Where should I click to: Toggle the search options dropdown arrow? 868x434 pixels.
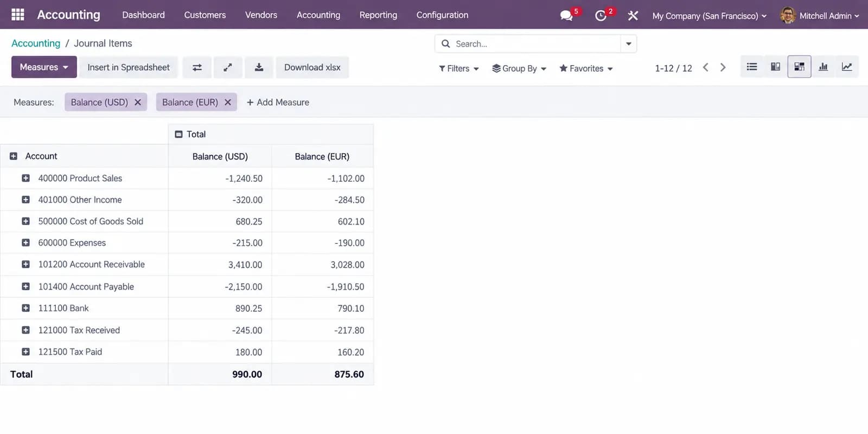pos(629,43)
